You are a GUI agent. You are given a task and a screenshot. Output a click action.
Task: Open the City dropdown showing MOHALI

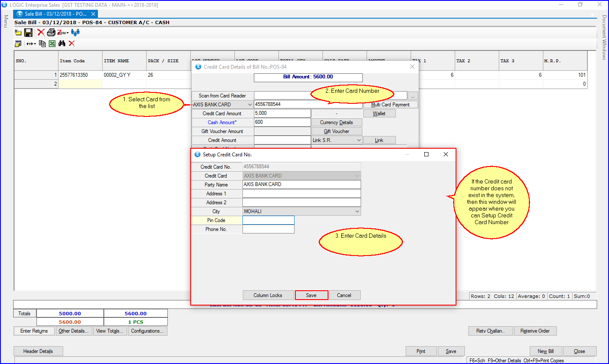coord(357,211)
